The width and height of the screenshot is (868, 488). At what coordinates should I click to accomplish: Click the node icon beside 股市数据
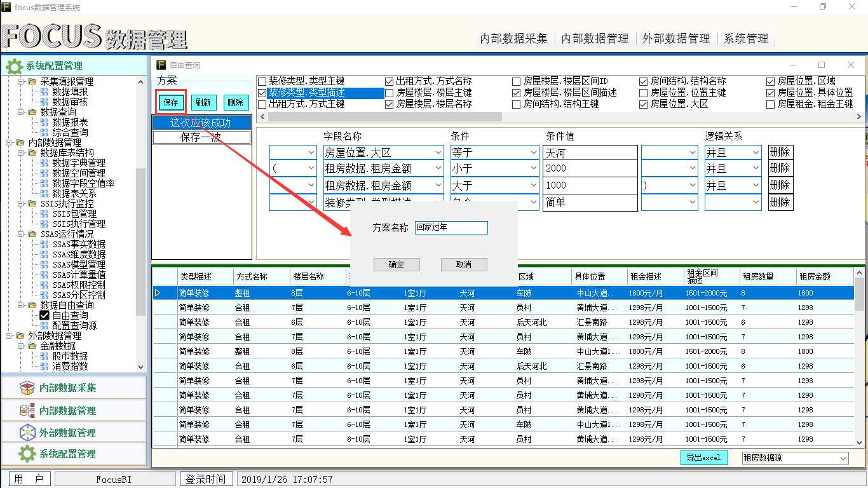(44, 356)
